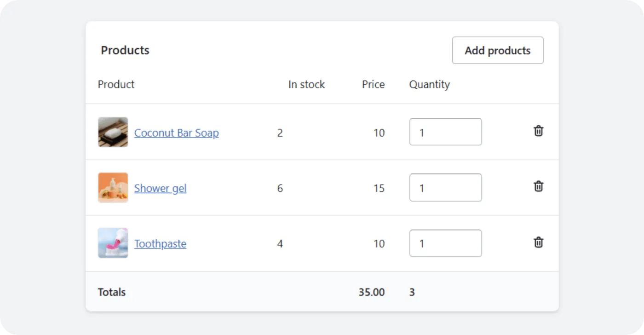Remove Shower gel via the trash icon
The width and height of the screenshot is (644, 335).
[538, 187]
